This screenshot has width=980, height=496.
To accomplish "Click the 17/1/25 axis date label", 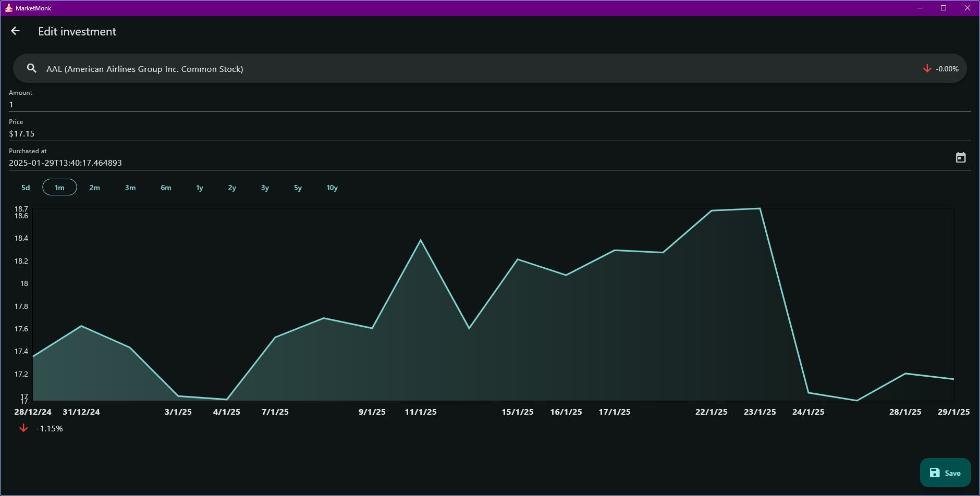I will (615, 412).
